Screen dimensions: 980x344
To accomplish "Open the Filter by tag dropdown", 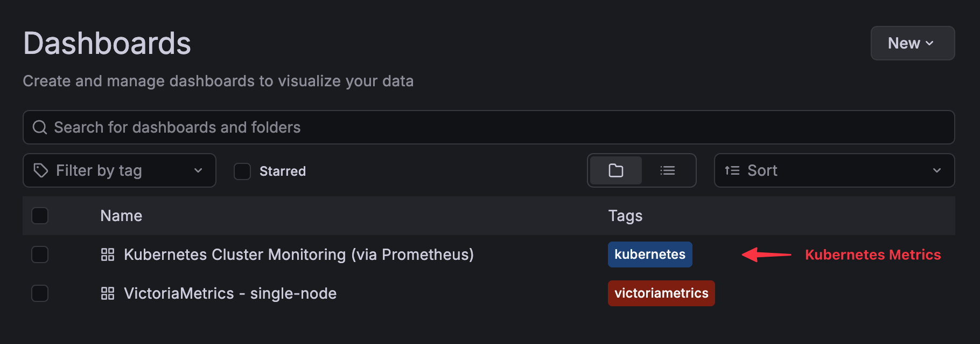I will tap(120, 170).
